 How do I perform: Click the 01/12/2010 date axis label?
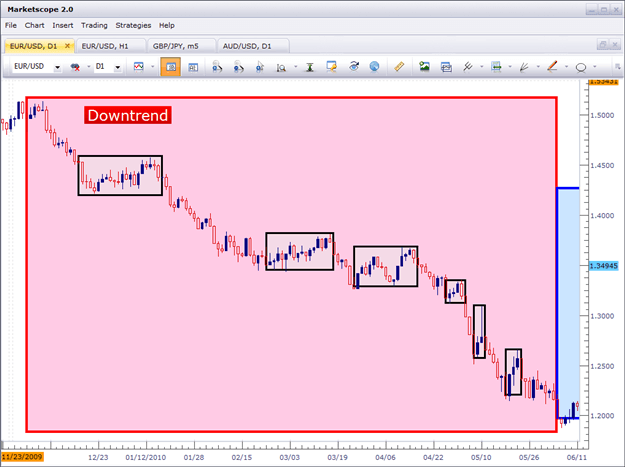point(146,457)
